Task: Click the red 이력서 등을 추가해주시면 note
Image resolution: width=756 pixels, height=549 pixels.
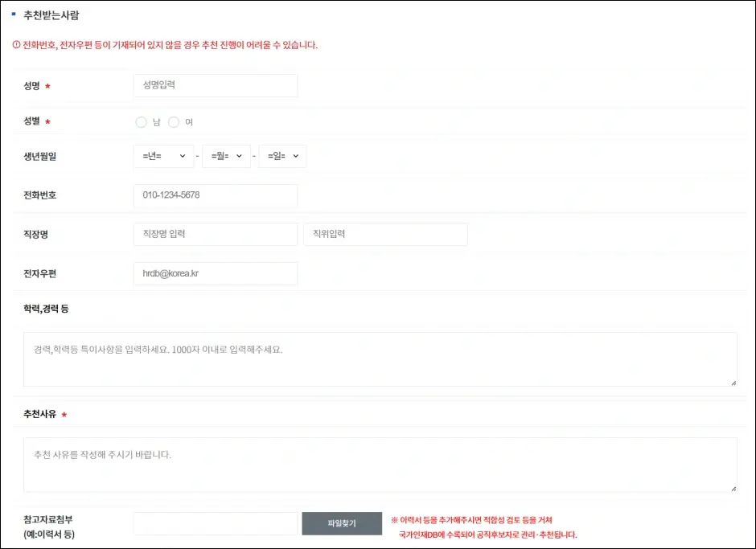Action: pos(484,527)
